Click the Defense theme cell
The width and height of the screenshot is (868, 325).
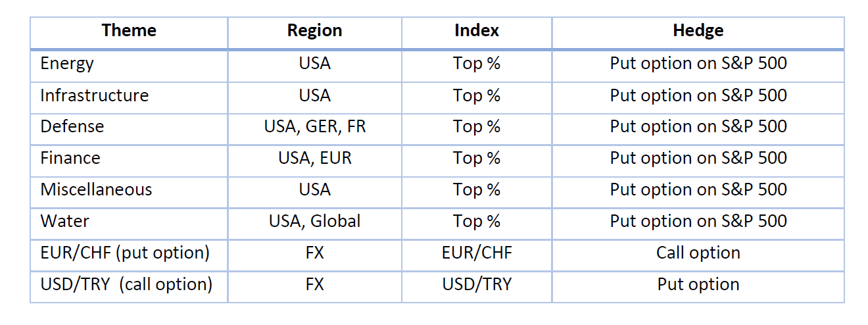[x=72, y=126]
